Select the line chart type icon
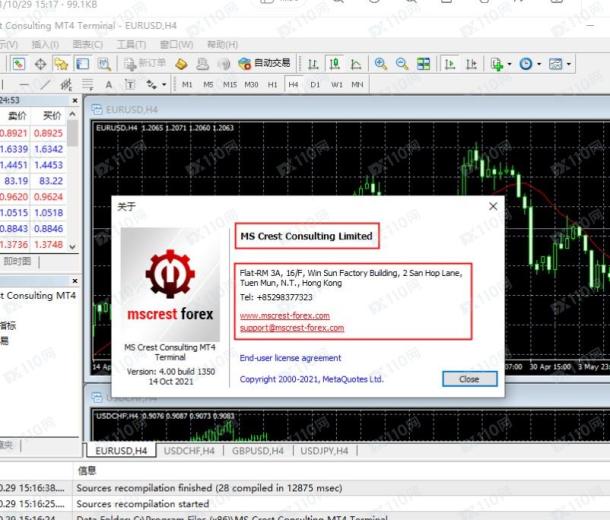Image resolution: width=610 pixels, height=520 pixels. [356, 63]
